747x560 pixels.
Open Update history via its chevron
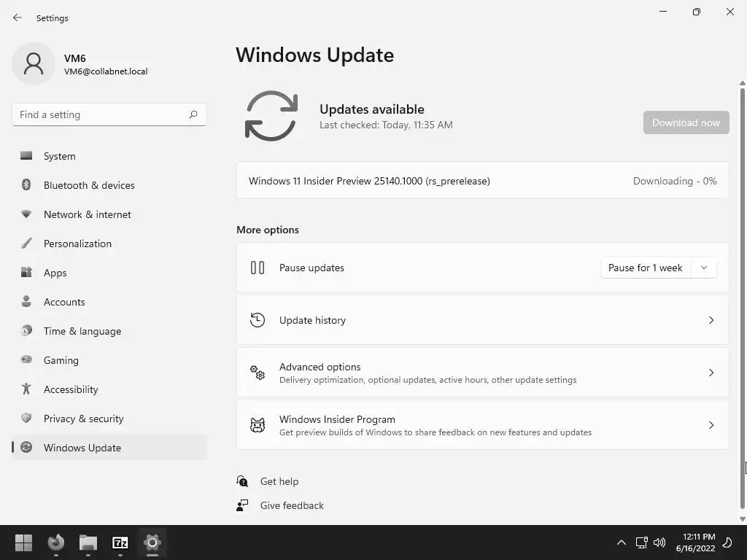point(711,320)
